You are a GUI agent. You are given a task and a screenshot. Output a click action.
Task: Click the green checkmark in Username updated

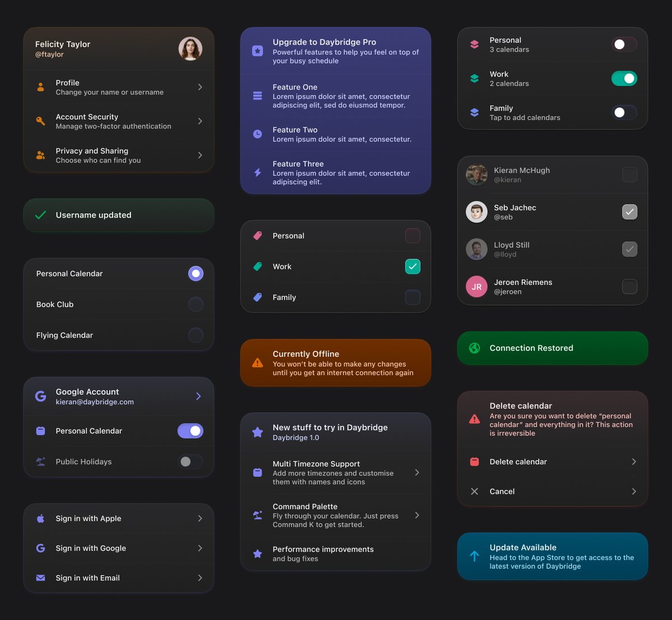point(40,215)
